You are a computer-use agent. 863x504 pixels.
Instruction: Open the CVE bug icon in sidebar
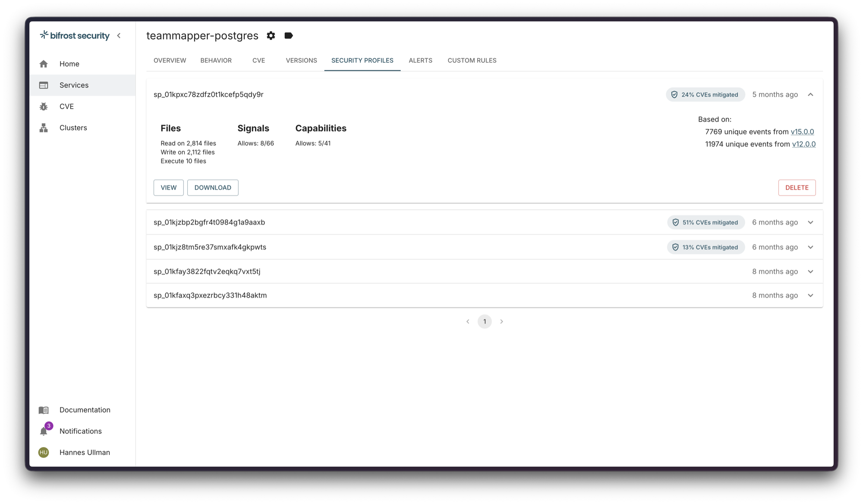click(44, 106)
